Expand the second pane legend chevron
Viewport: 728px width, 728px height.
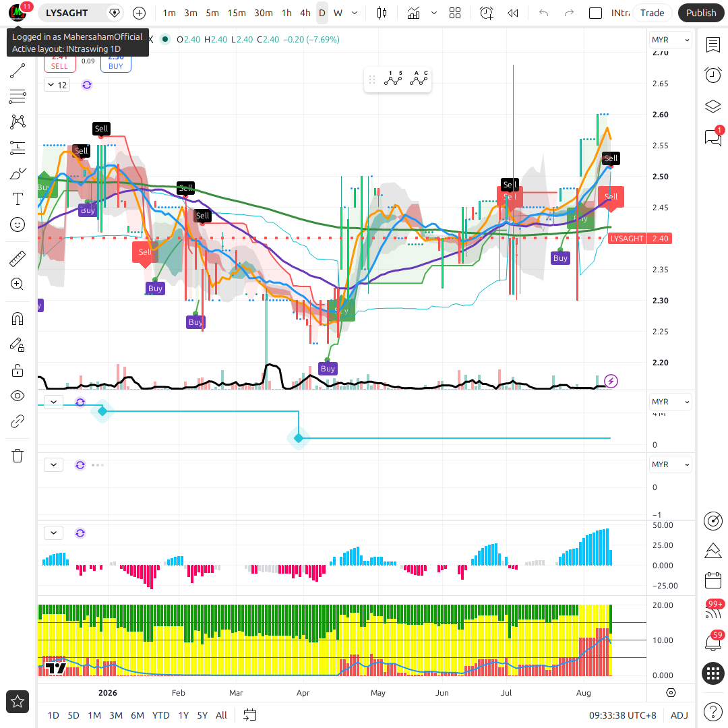coord(53,402)
